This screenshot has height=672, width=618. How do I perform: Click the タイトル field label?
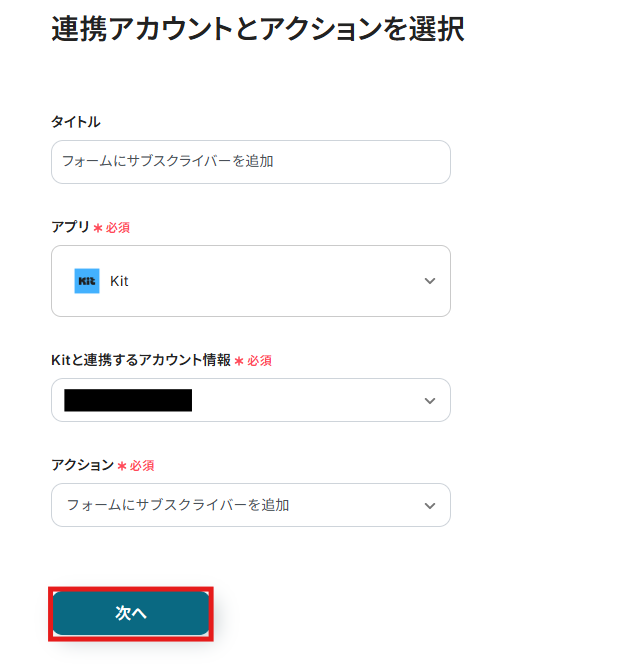(76, 121)
